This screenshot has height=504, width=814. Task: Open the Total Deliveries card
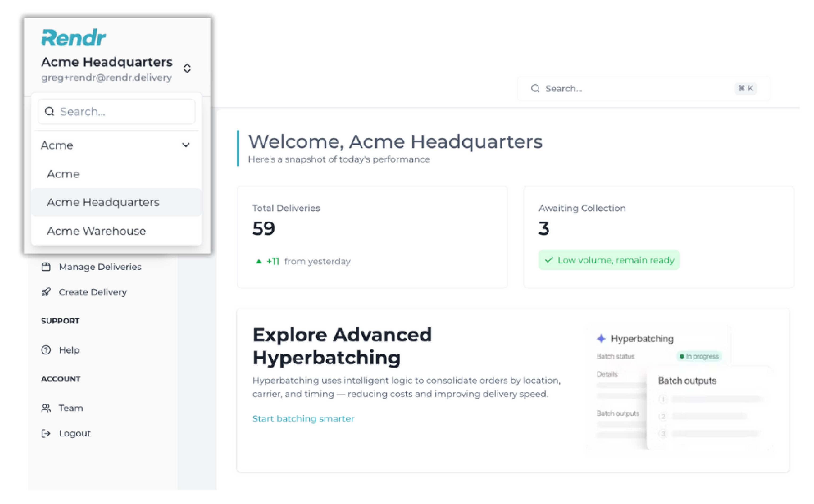click(x=372, y=237)
